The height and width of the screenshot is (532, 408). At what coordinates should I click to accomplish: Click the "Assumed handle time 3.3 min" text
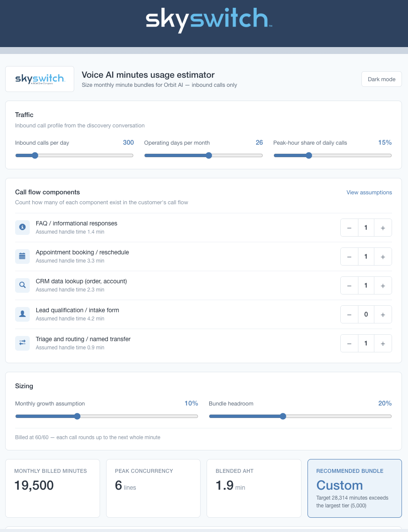70,261
